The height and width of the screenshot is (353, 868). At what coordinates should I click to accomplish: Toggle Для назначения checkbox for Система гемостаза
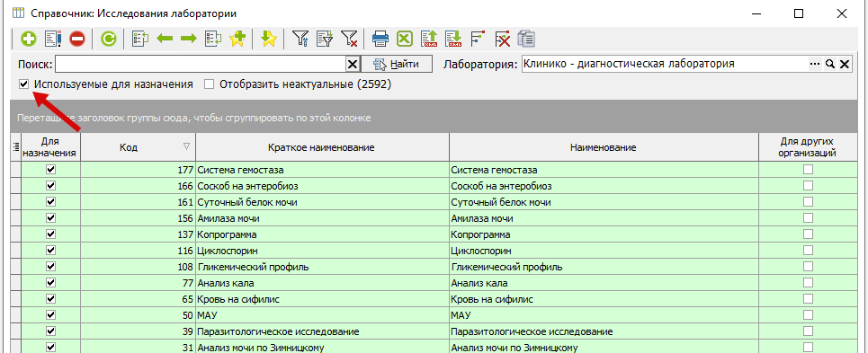51,170
